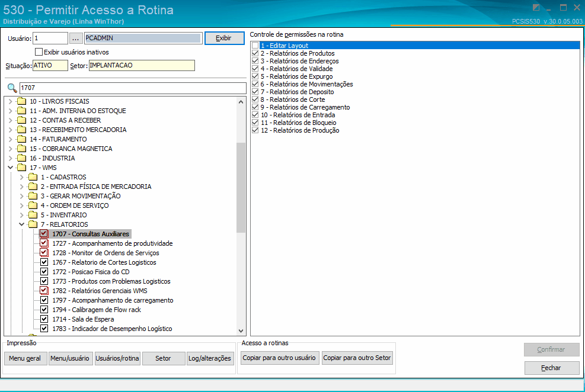The image size is (585, 392).
Task: Expand the 15 - COBRANCA MAGNETICA node
Action: 11,148
